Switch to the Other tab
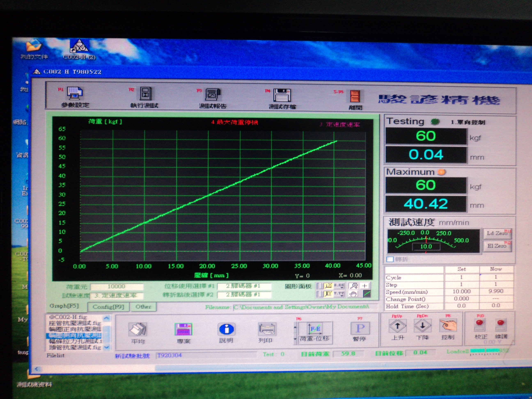 (143, 307)
